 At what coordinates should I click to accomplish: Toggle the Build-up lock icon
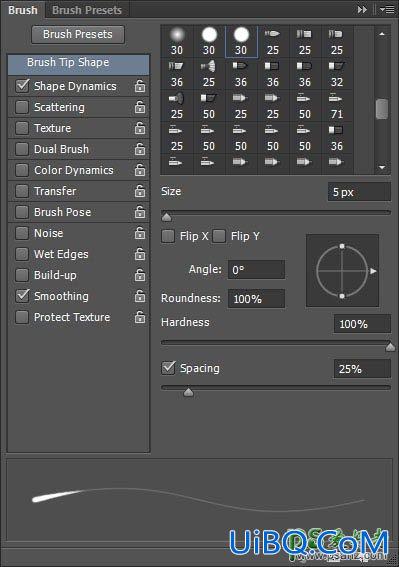[140, 275]
